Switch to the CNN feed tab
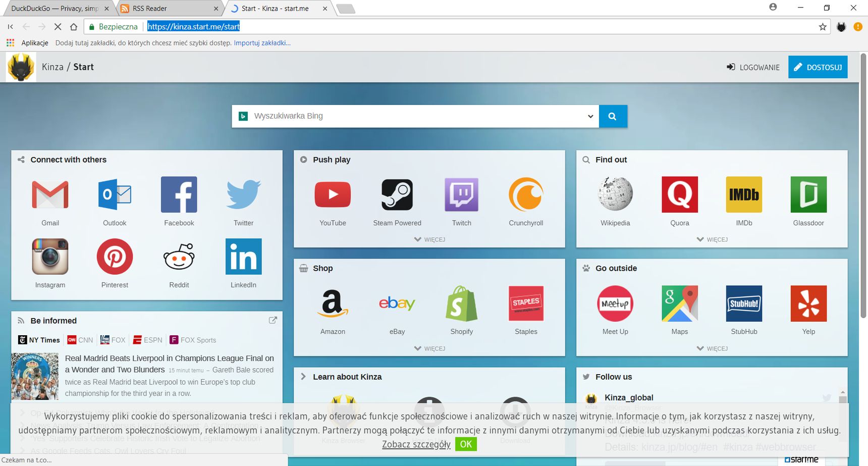868x466 pixels. click(x=80, y=340)
